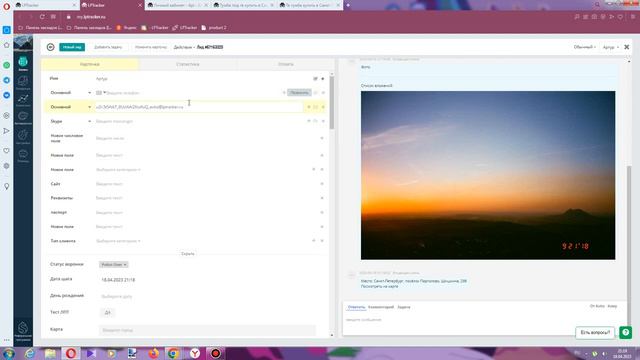Screen dimensions: 640x360
Task: Click 'Скрыть' to collapse the extra fields
Action: (x=188, y=253)
